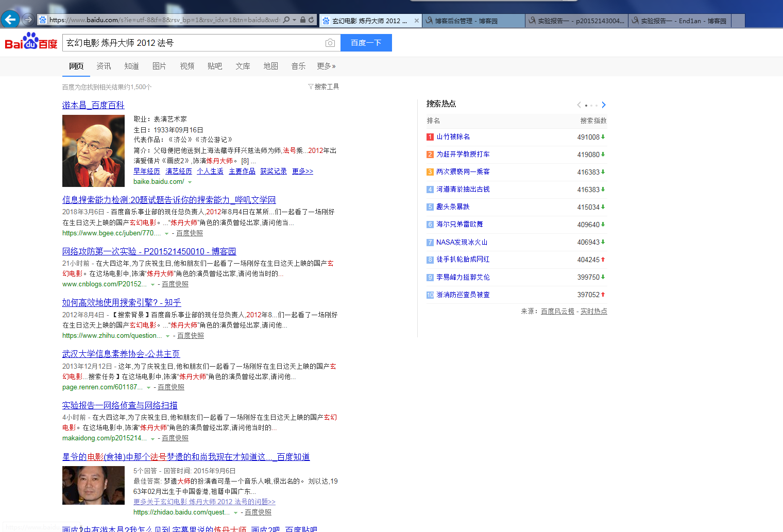The image size is (783, 532).
Task: Switch to the 实验报告一 - p20152143004 tab
Action: tap(577, 21)
